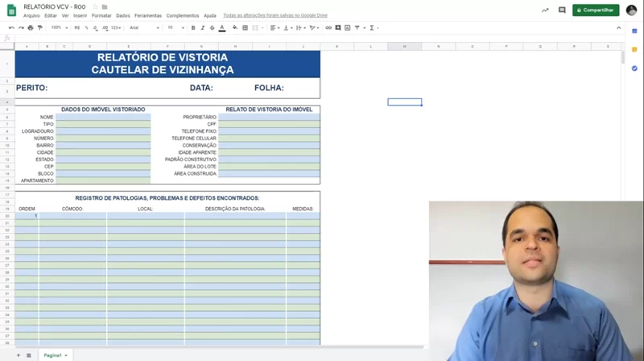The height and width of the screenshot is (361, 644).
Task: Open the fill color picker
Action: pos(235,28)
